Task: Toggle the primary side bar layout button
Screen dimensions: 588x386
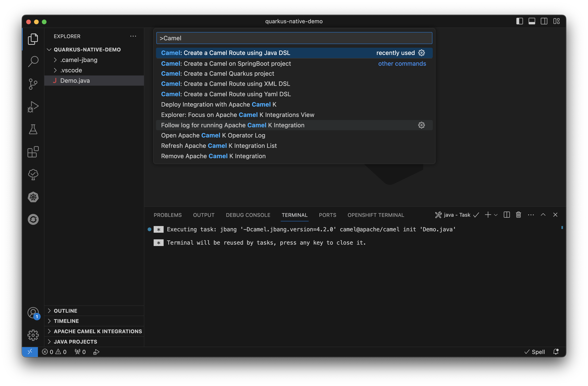Action: pos(520,21)
